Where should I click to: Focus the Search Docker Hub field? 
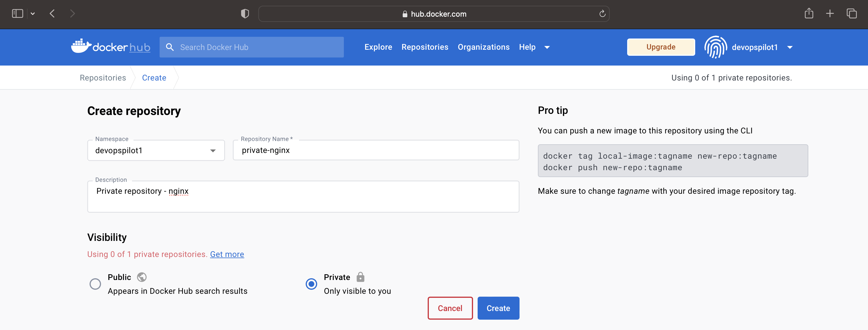251,47
